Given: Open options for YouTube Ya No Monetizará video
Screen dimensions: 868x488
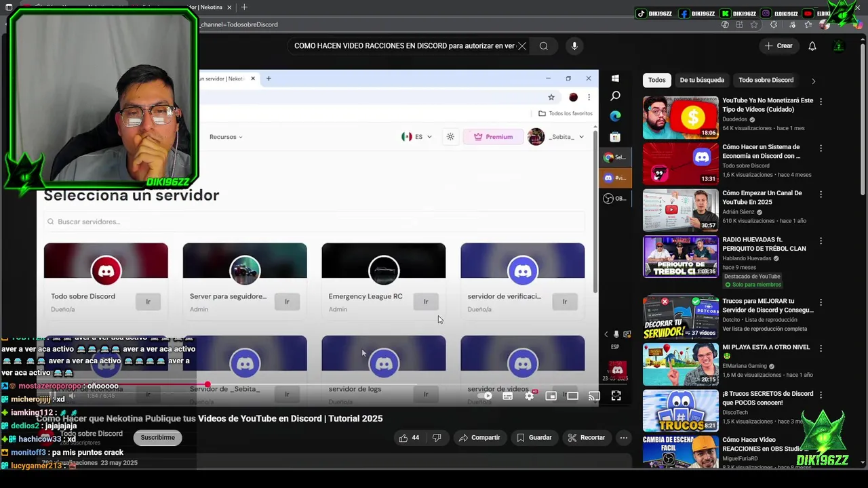Looking at the screenshot, I should click(821, 102).
